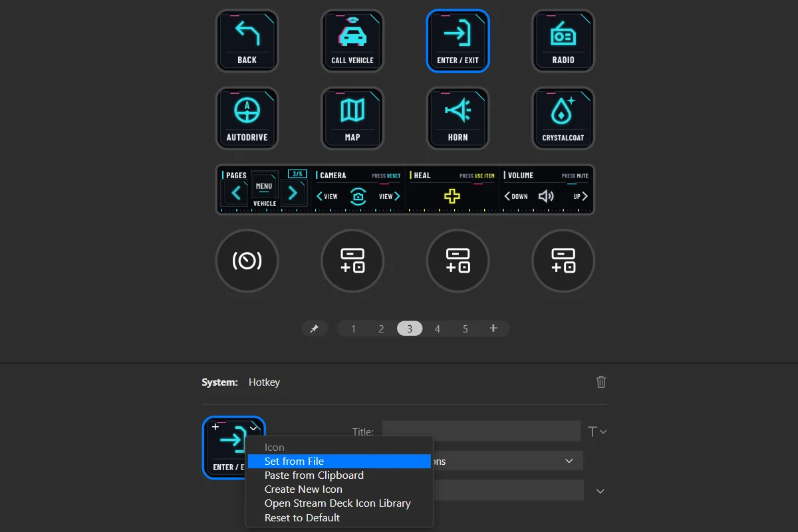Click the next page arrow in PAGES
Image resolution: width=798 pixels, height=532 pixels.
(293, 194)
